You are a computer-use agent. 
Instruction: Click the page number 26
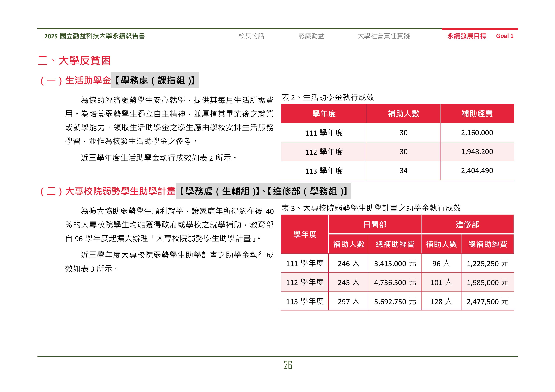tap(288, 365)
